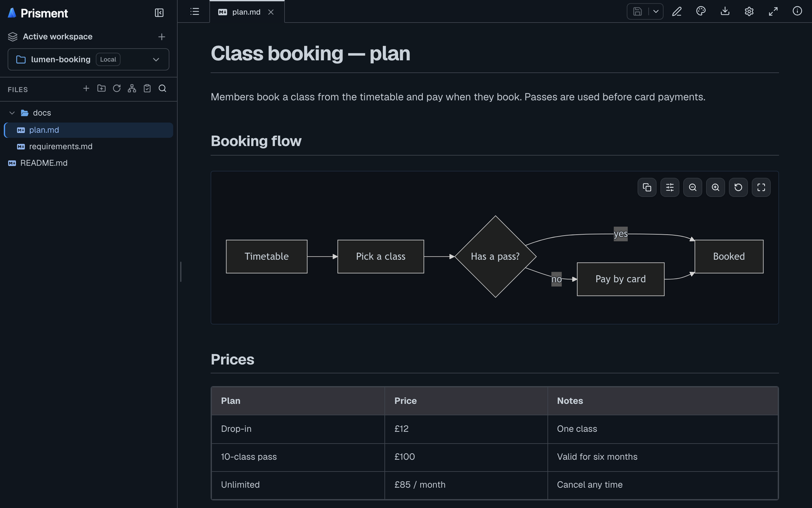
Task: Collapse the docs folder
Action: (x=12, y=113)
